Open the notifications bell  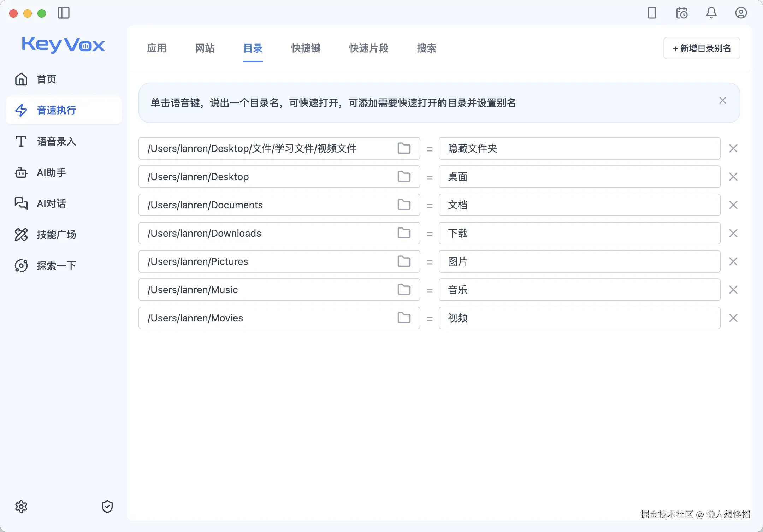point(711,13)
